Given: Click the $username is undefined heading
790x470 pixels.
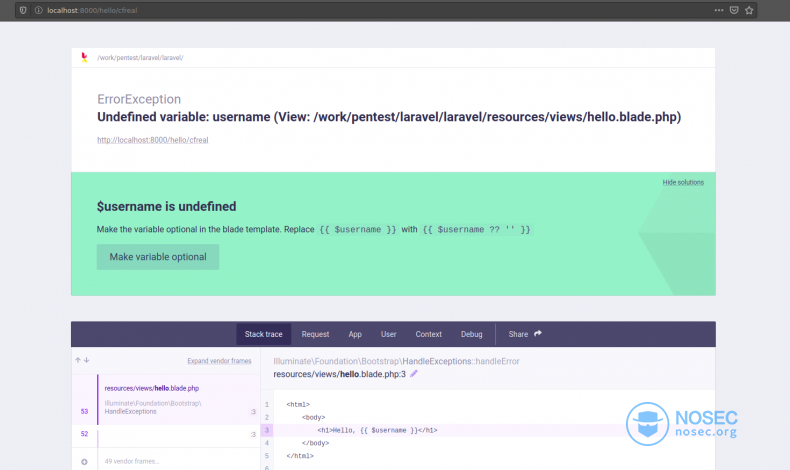Looking at the screenshot, I should [166, 207].
